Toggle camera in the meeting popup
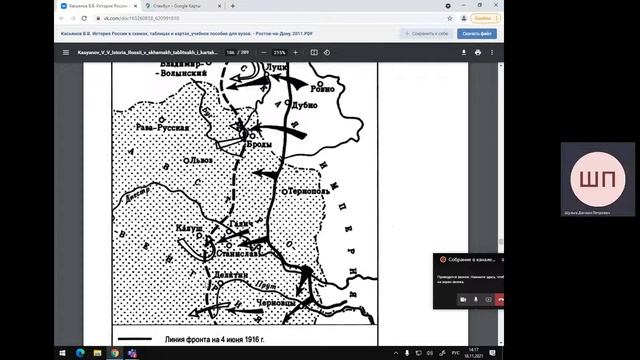Screen dimensions: 640x360 click(463, 300)
